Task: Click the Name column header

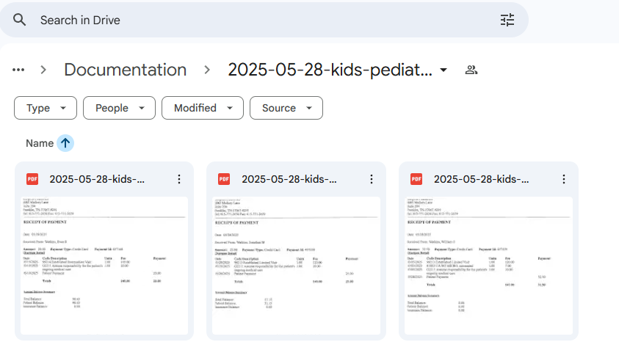Action: [40, 143]
